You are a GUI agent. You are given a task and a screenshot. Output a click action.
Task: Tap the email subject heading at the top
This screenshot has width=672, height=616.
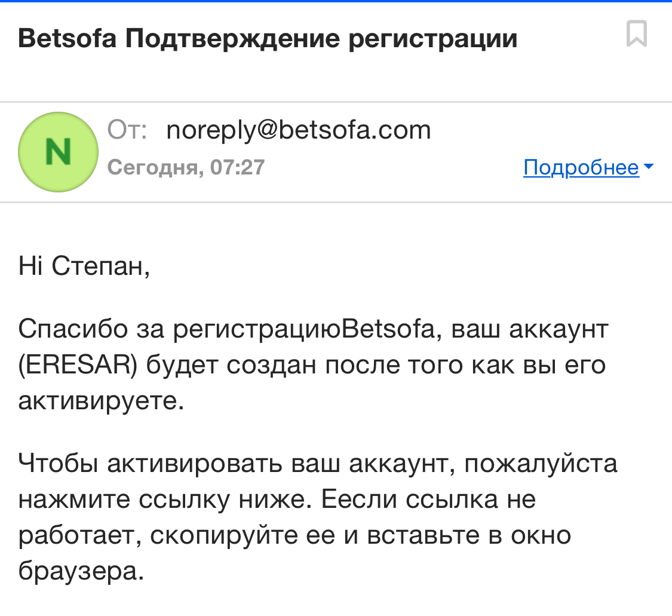[x=268, y=39]
